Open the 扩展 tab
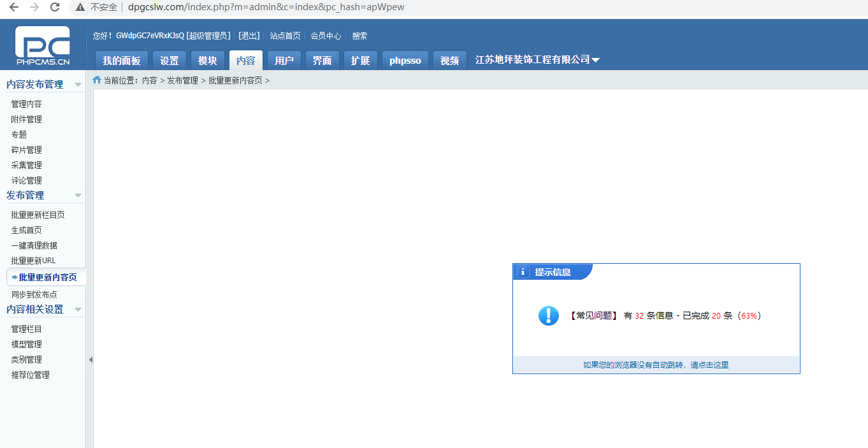This screenshot has width=868, height=448. coord(360,61)
